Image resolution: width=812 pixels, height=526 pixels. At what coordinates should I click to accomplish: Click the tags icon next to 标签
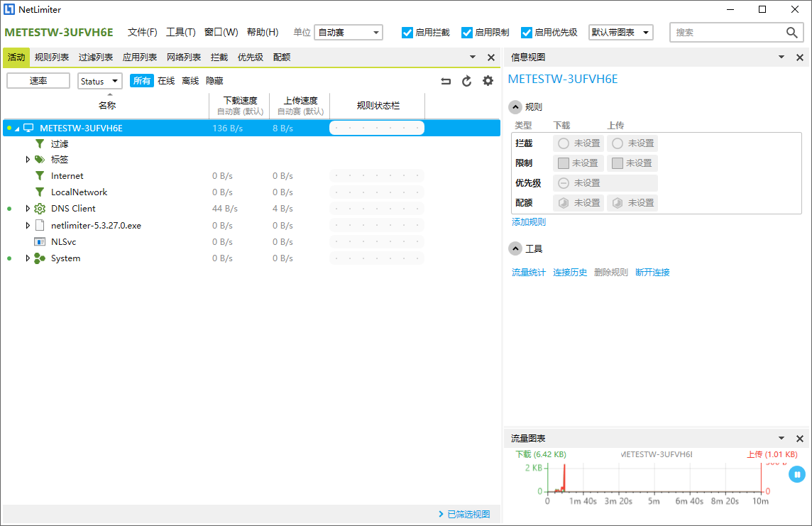(x=40, y=160)
